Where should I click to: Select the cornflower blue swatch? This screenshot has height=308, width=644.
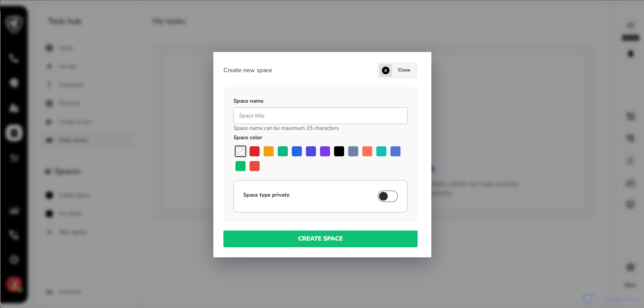pyautogui.click(x=395, y=151)
